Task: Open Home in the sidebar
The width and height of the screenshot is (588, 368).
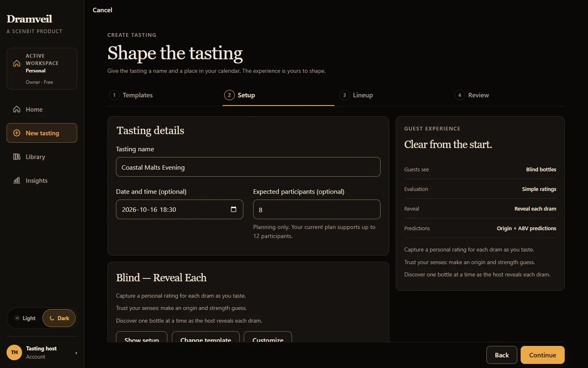Action: [x=42, y=109]
